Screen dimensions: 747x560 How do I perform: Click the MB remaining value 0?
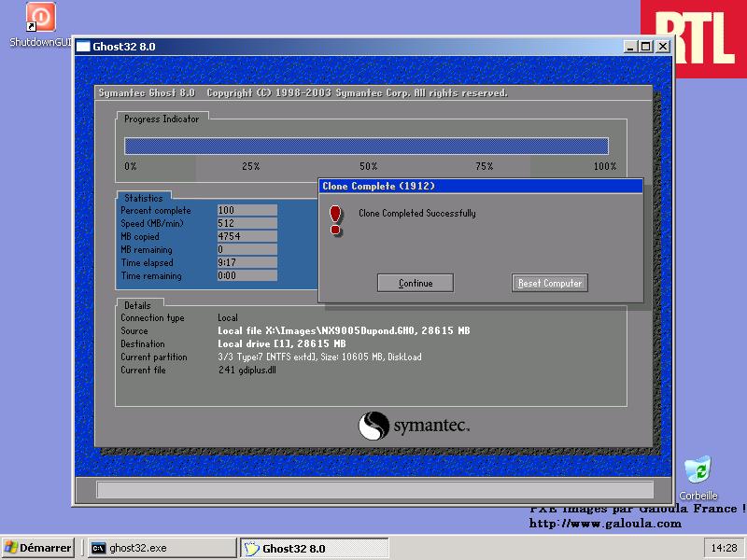pyautogui.click(x=247, y=249)
